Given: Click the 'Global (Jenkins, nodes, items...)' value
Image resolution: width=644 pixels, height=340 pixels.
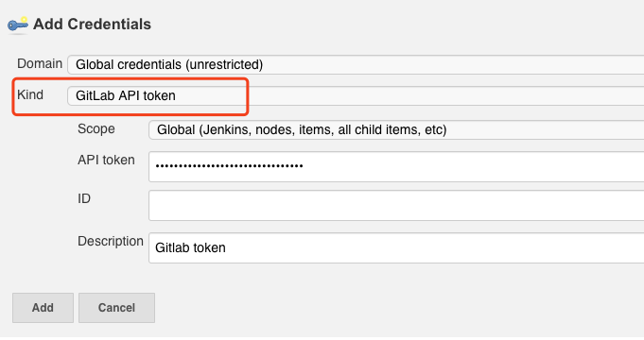Looking at the screenshot, I should (302, 129).
